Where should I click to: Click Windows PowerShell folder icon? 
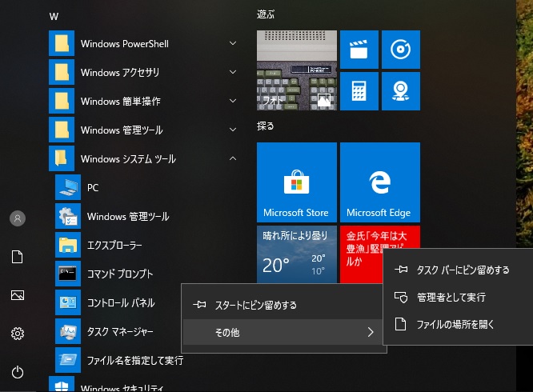pos(62,43)
